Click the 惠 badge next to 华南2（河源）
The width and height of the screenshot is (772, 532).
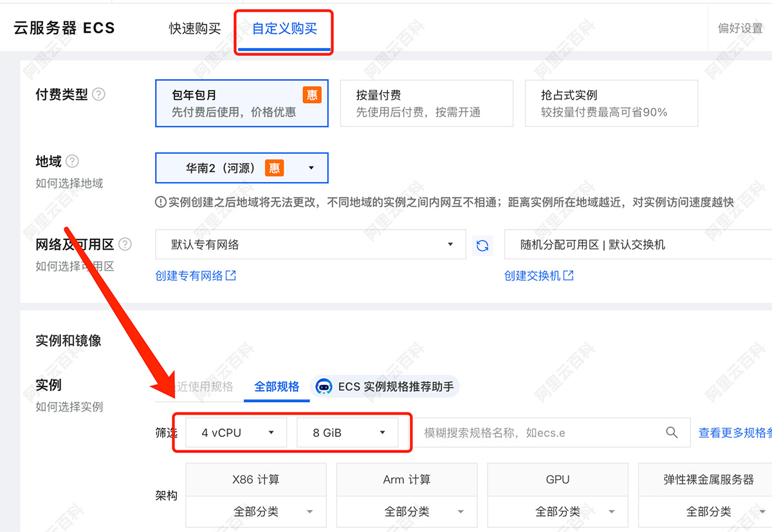[x=275, y=168]
